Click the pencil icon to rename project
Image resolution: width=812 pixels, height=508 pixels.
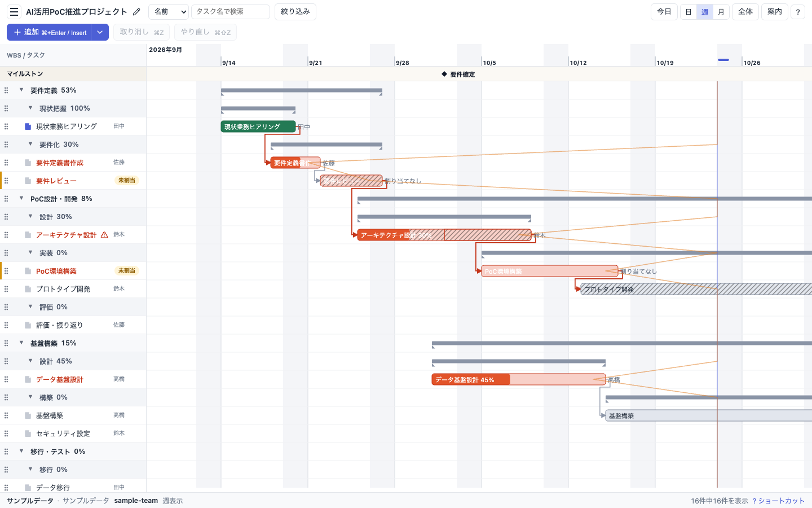point(136,12)
